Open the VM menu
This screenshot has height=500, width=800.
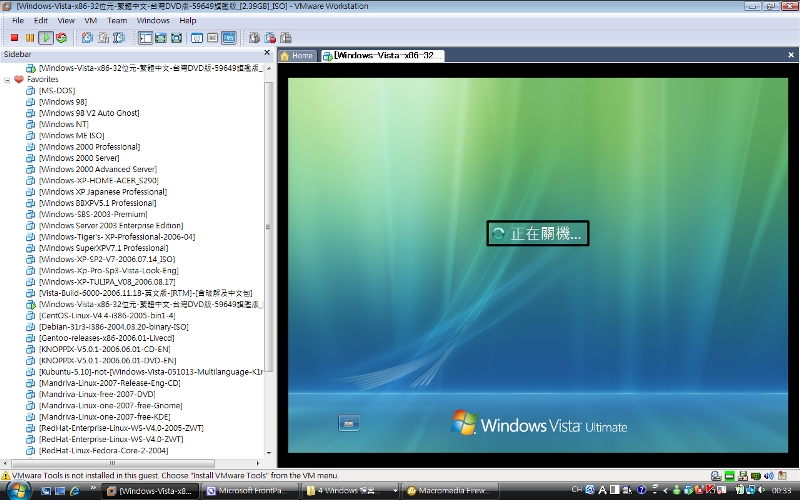click(91, 20)
